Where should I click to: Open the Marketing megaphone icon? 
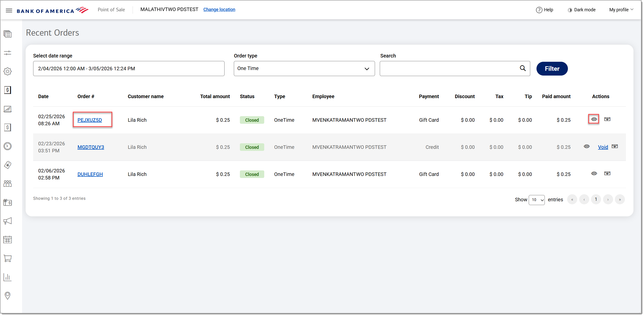pos(8,221)
